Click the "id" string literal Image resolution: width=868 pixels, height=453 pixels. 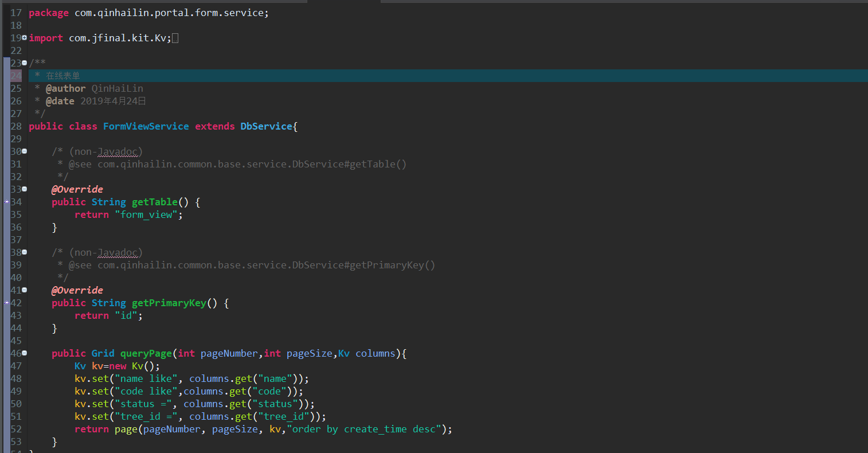(126, 315)
